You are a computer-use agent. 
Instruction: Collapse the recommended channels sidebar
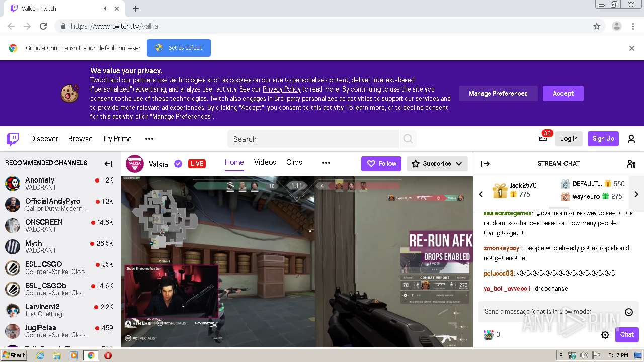(108, 163)
